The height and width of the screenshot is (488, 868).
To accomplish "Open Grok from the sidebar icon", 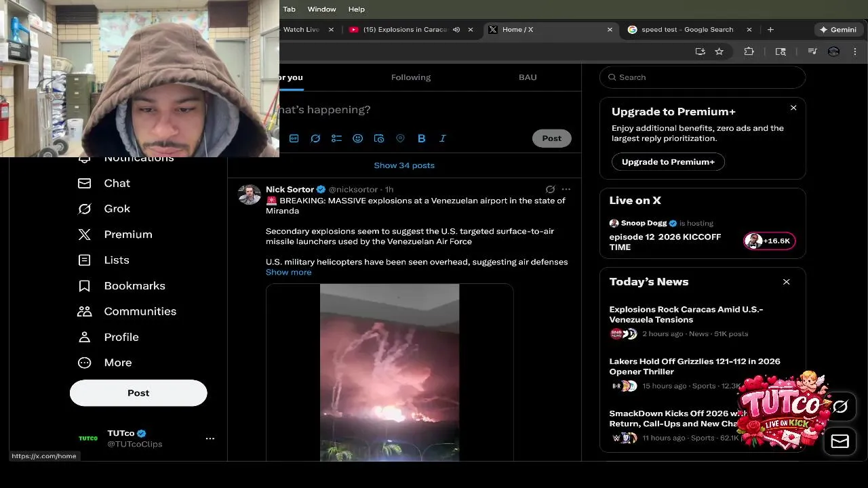I will [84, 209].
